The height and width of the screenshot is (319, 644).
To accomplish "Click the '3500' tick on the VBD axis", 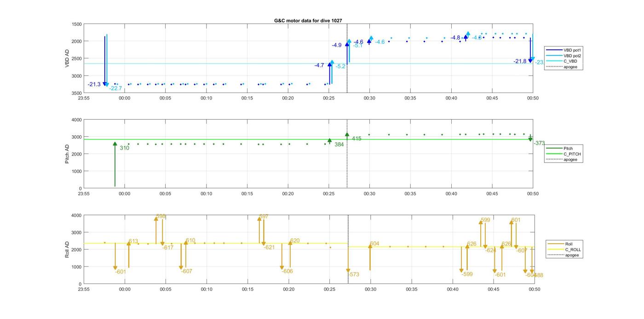I will pos(77,93).
